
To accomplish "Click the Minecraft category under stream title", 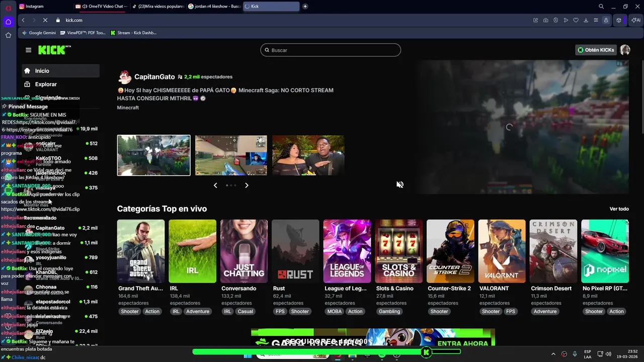I will click(x=128, y=108).
